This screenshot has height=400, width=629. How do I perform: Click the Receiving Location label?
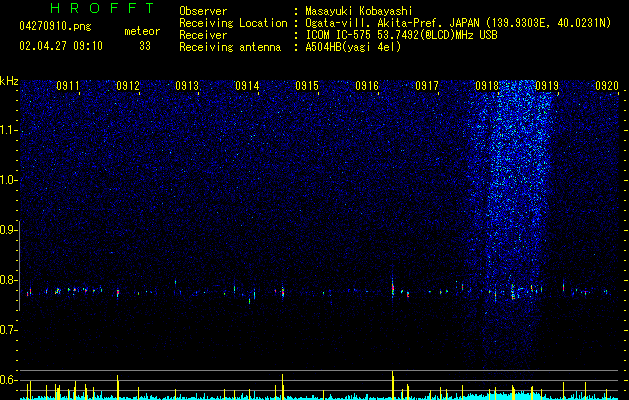(233, 23)
